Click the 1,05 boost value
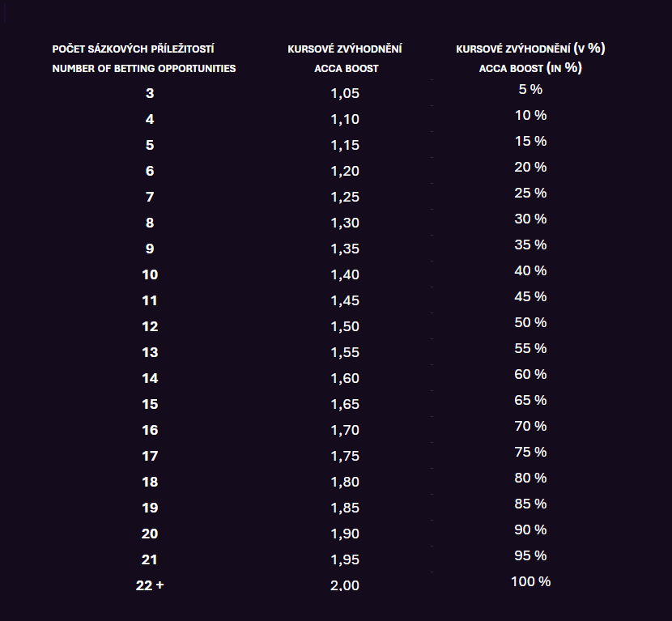The image size is (672, 621). [345, 93]
